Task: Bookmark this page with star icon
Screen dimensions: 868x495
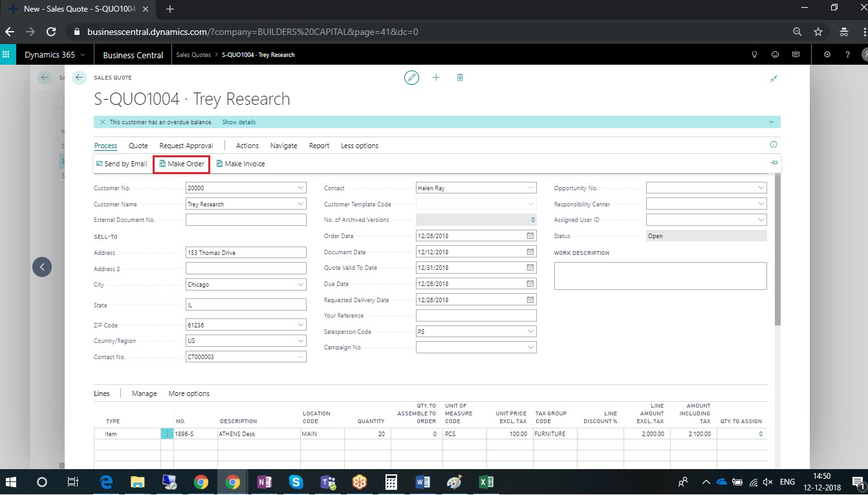Action: coord(818,32)
